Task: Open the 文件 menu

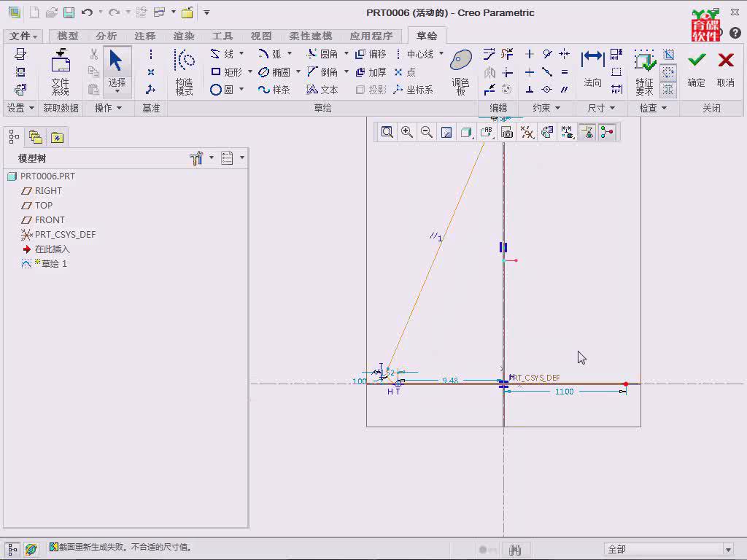Action: click(23, 36)
